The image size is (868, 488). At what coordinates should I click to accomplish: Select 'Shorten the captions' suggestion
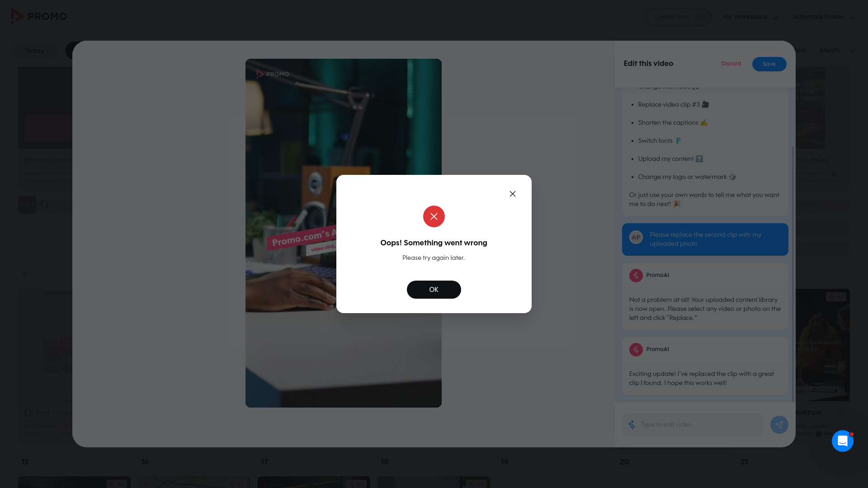pos(673,122)
